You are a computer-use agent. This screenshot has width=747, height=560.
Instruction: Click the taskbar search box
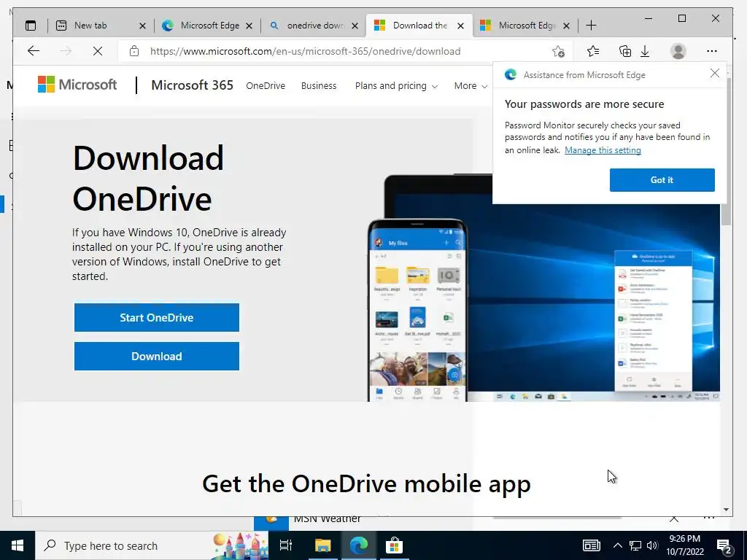152,545
